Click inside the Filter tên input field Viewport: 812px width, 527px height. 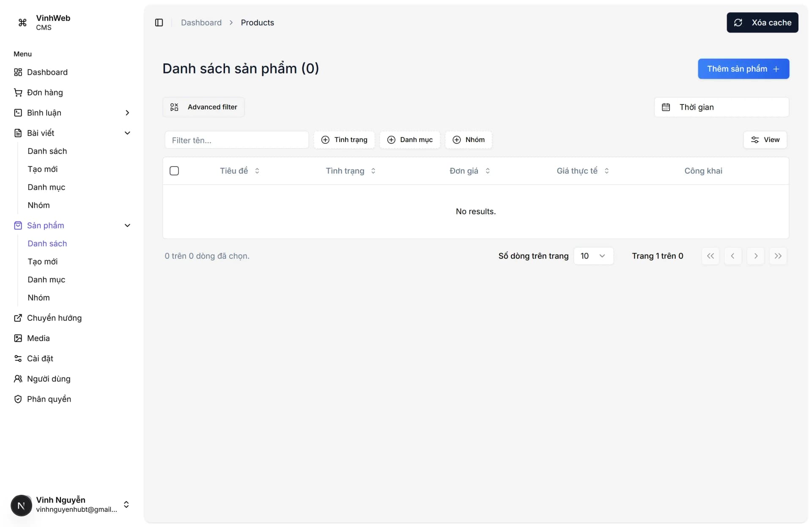coord(237,140)
